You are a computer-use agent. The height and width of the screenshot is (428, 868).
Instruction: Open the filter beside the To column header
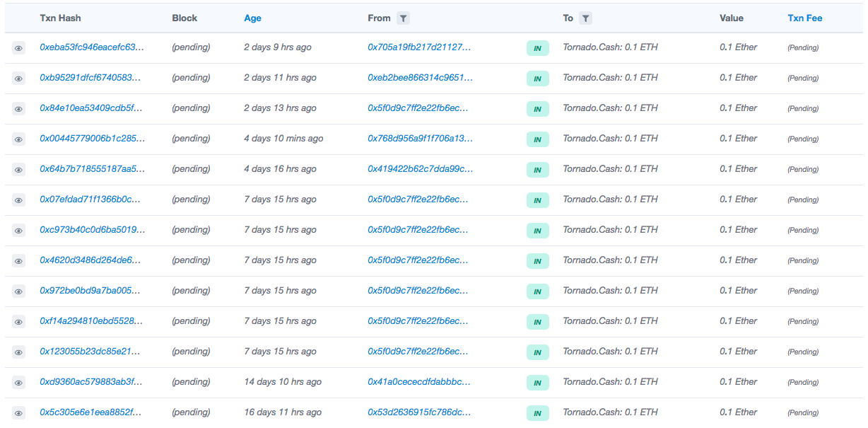(585, 18)
